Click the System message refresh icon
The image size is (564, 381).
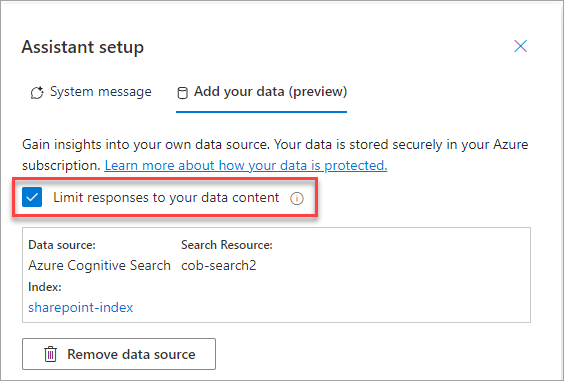click(x=37, y=92)
